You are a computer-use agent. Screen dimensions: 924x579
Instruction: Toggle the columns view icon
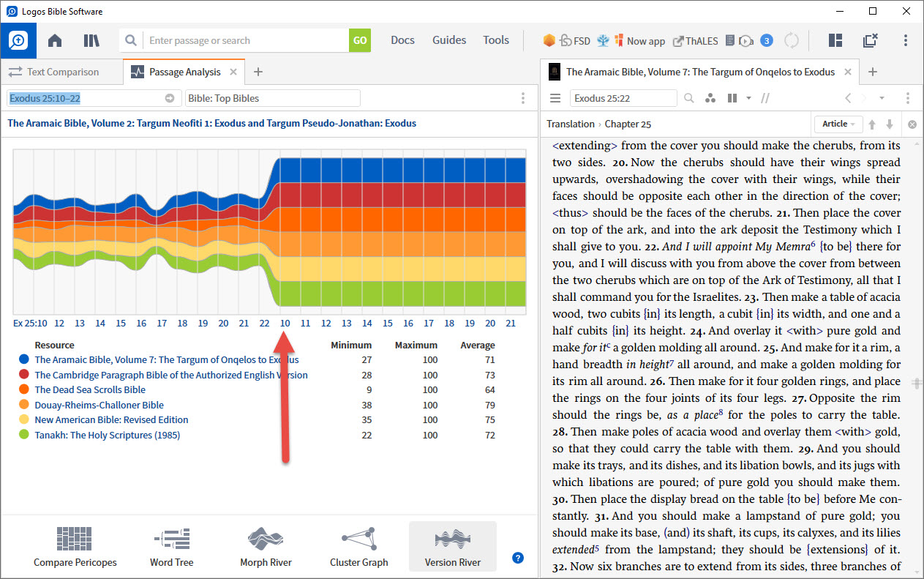tap(732, 98)
